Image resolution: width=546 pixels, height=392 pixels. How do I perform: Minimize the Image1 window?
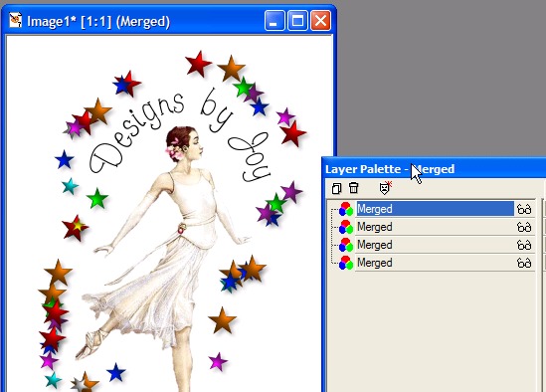point(274,20)
